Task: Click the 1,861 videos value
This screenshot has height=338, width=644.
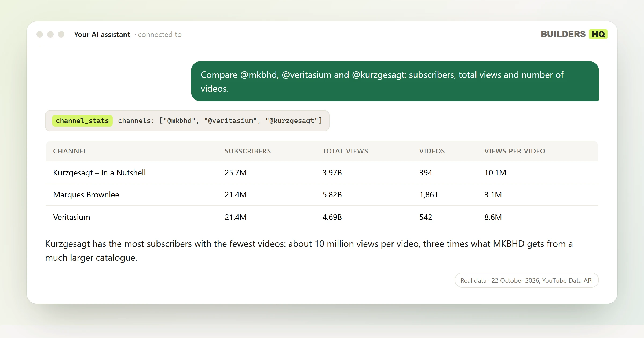Action: (x=429, y=195)
